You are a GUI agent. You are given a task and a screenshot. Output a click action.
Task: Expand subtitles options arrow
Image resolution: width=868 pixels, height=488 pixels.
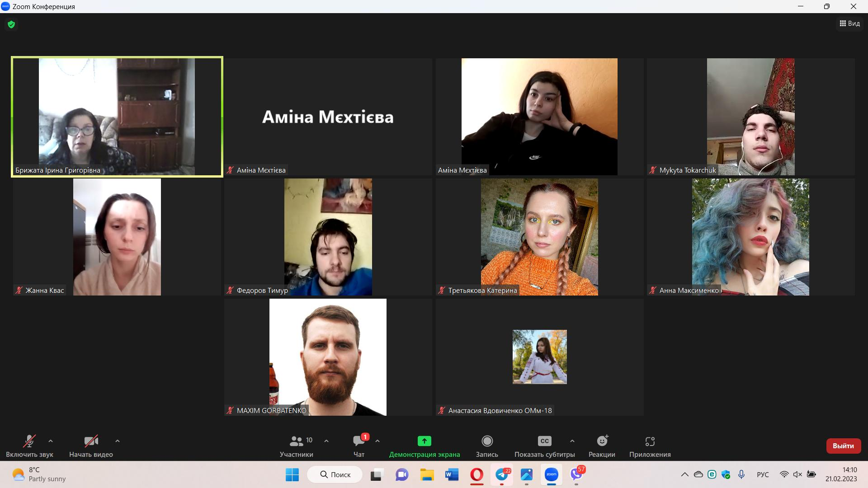click(572, 441)
